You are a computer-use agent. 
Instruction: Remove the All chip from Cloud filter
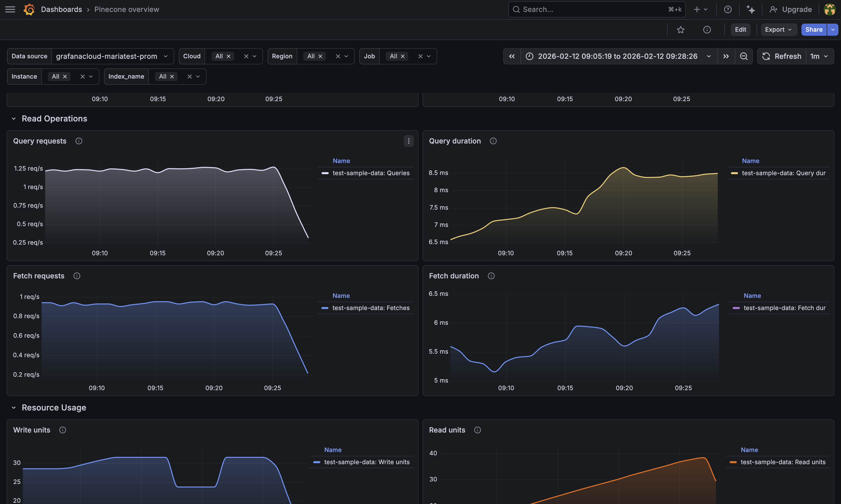229,56
